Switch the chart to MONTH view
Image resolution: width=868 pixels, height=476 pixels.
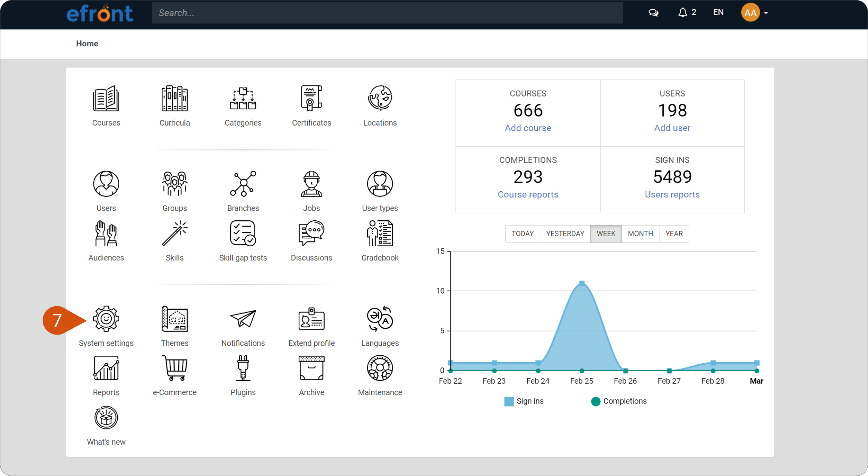(x=640, y=234)
